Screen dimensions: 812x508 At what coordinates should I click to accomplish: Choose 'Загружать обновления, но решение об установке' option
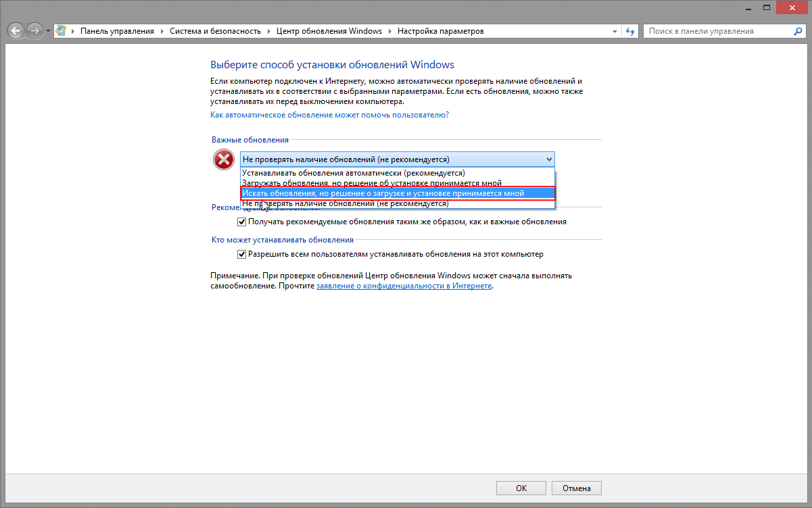click(398, 183)
